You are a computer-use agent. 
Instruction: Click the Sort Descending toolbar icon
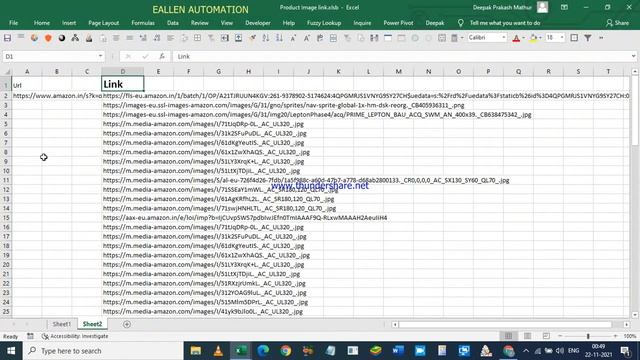[279, 38]
